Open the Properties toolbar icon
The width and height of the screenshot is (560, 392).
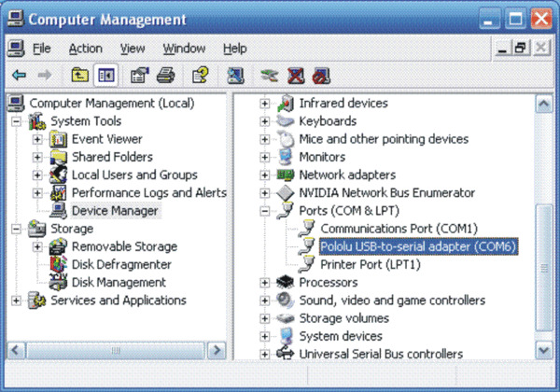click(x=139, y=76)
